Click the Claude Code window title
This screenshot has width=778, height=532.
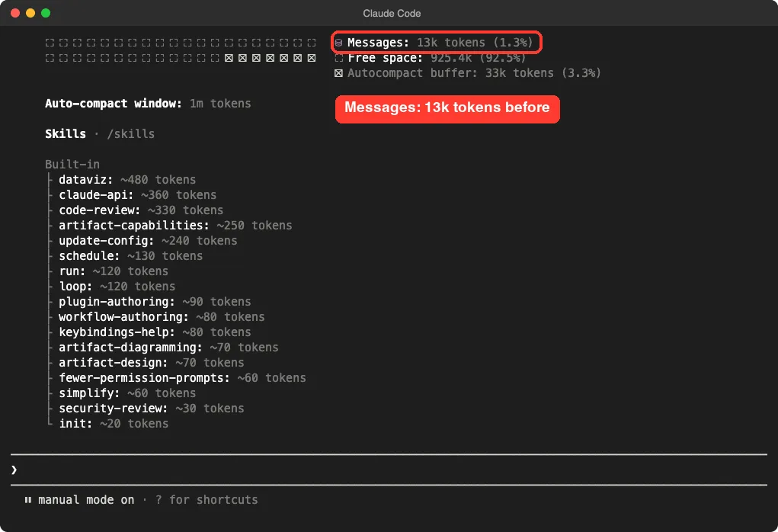392,14
